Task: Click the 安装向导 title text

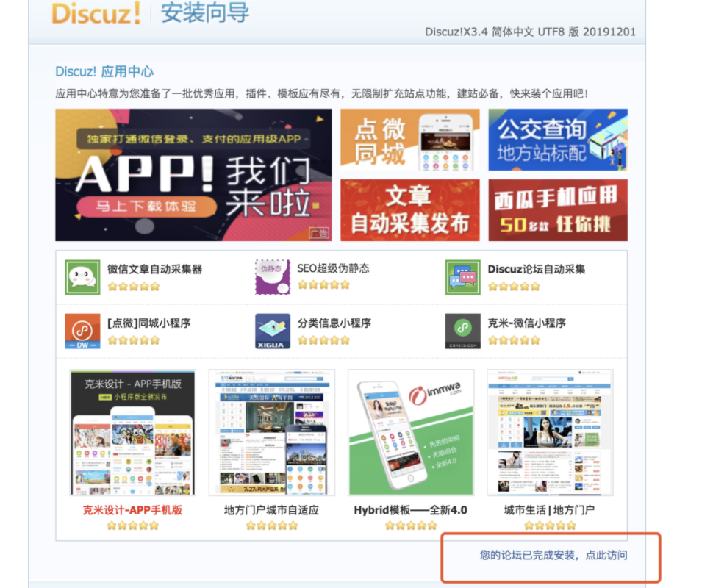Action: pos(204,12)
